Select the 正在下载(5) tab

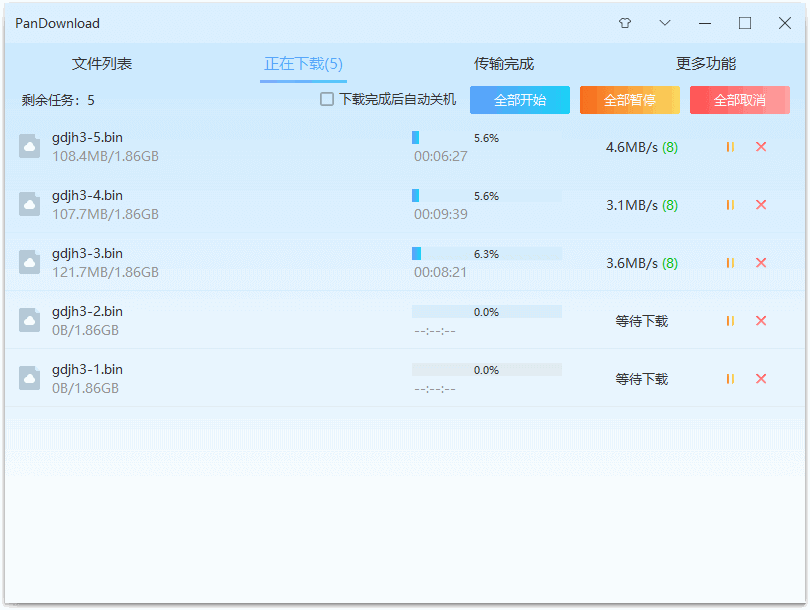coord(303,64)
